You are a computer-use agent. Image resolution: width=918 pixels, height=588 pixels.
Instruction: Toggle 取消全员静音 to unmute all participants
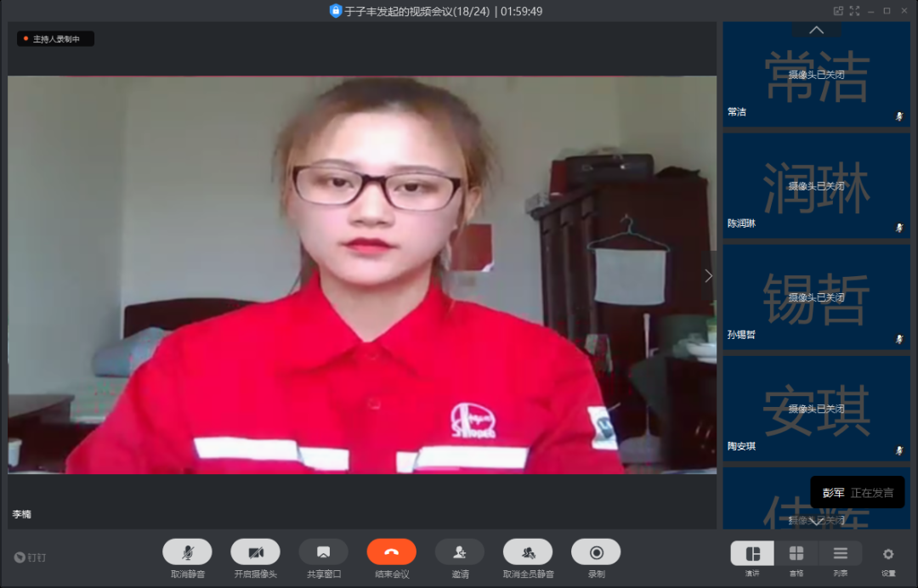click(x=528, y=552)
